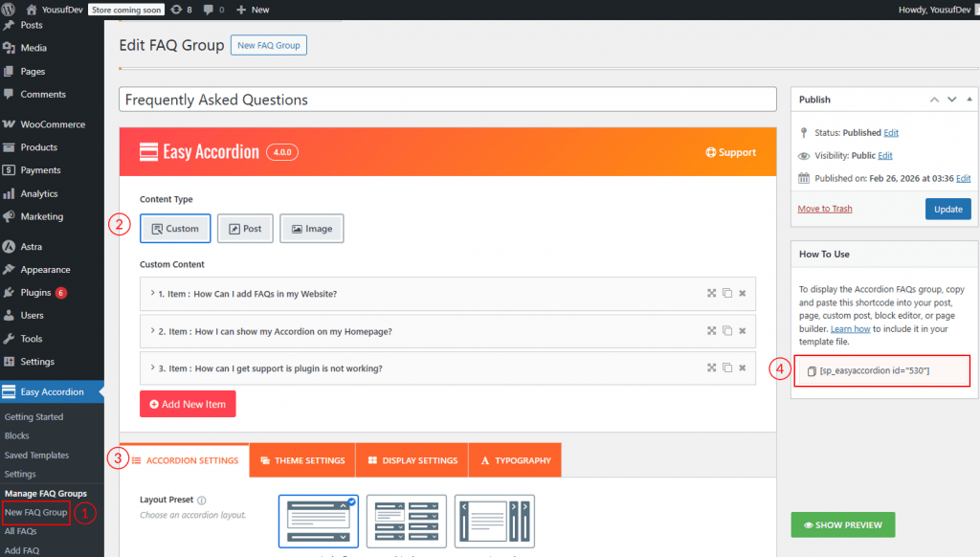
Task: Select Custom content type
Action: [x=175, y=229]
